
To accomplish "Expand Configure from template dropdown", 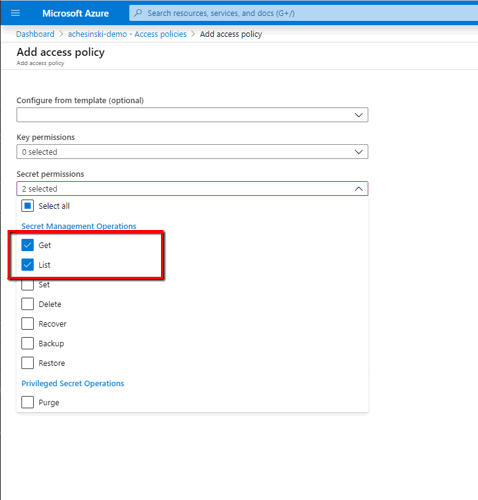I will click(x=192, y=115).
